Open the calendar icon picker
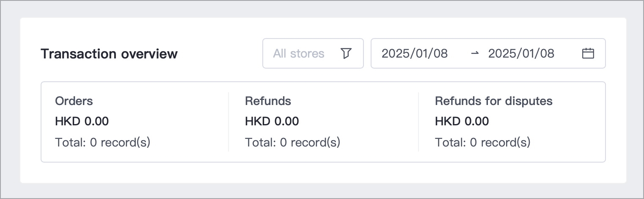Image resolution: width=644 pixels, height=199 pixels. tap(588, 53)
